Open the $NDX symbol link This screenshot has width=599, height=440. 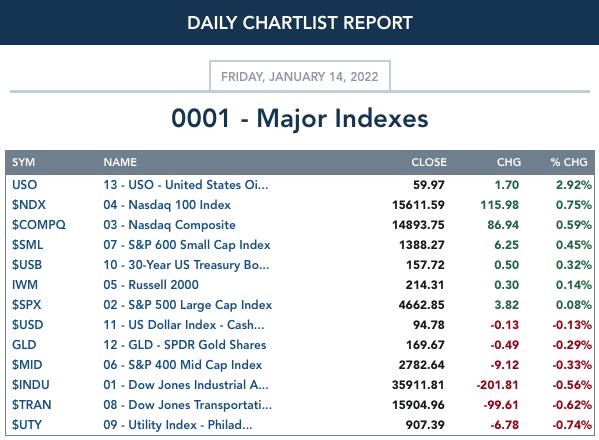29,205
